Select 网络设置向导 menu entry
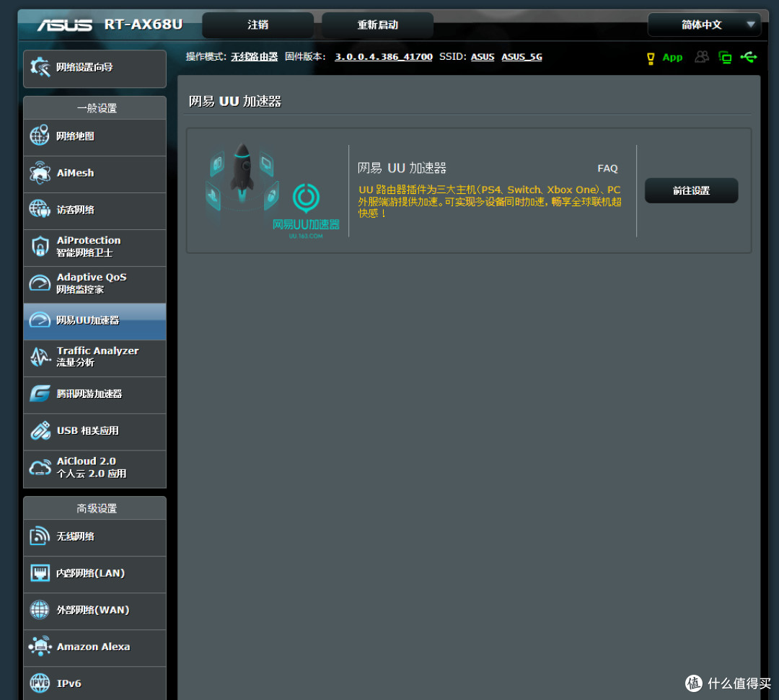 click(x=94, y=68)
